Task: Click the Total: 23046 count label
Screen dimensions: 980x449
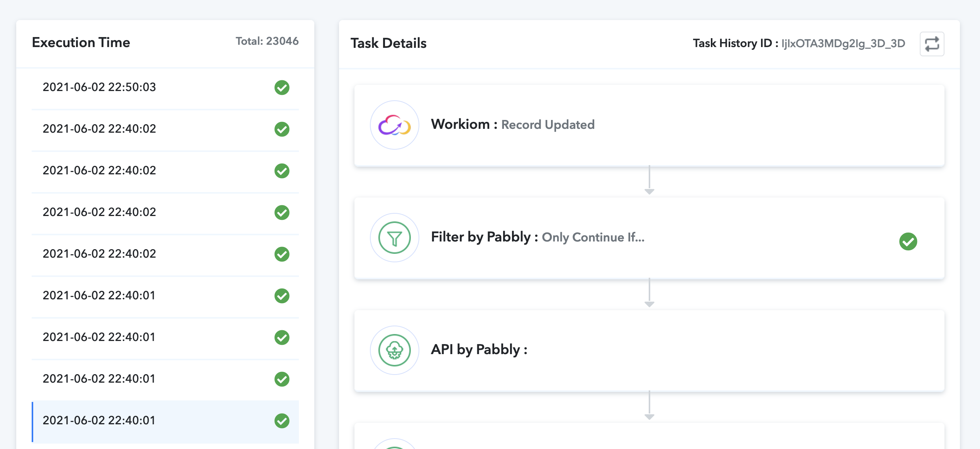Action: click(x=267, y=41)
